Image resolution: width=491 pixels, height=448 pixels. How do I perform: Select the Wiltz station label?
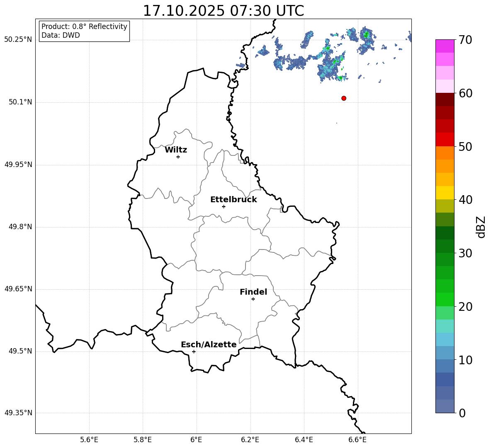(176, 150)
